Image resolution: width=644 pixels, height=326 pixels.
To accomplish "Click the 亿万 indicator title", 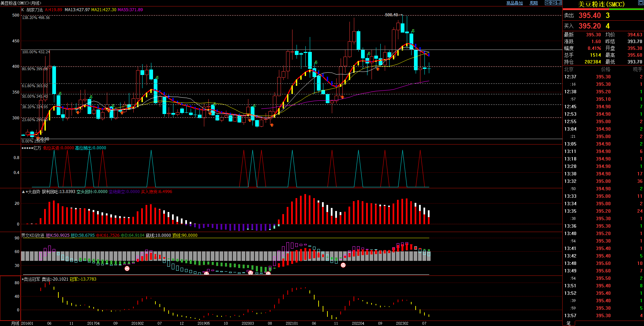I will pyautogui.click(x=37, y=148).
